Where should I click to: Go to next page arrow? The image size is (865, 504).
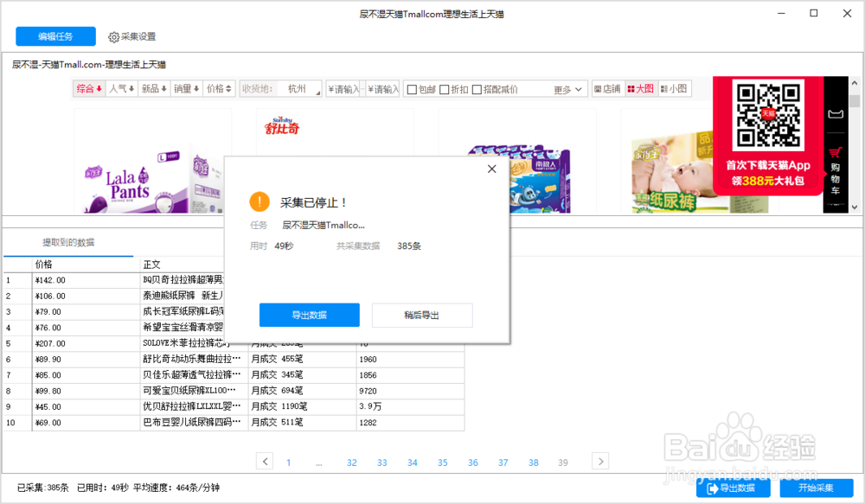600,461
